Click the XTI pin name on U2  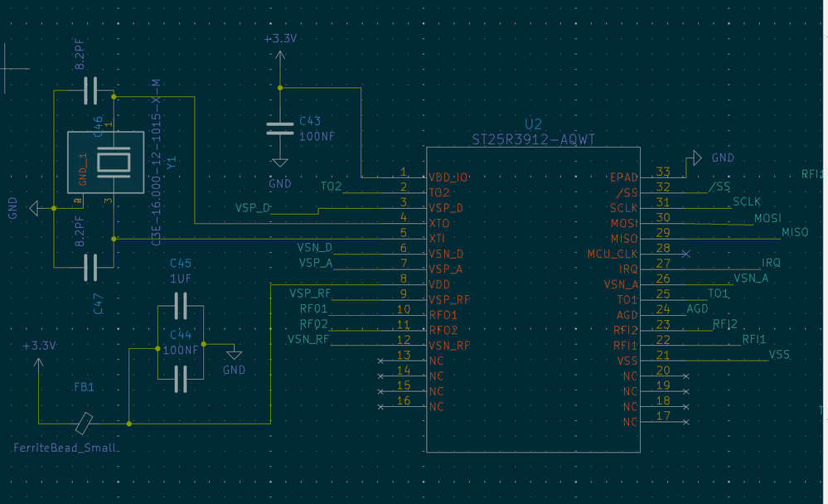437,239
